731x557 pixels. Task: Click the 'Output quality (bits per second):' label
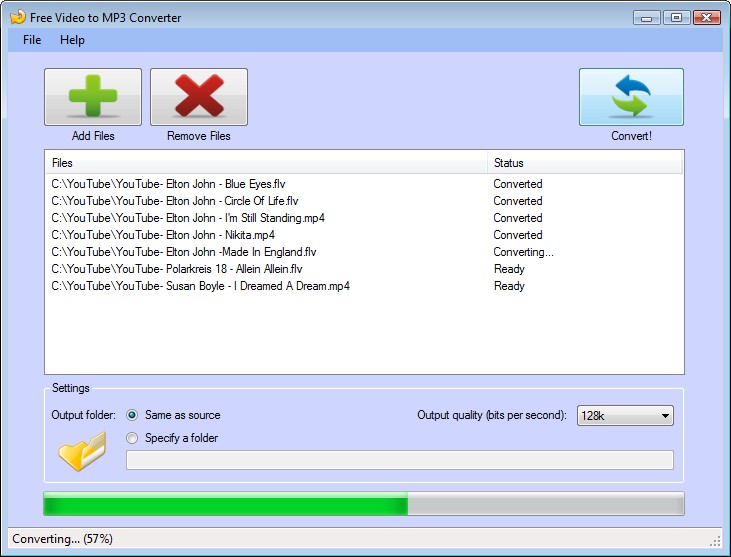(492, 415)
